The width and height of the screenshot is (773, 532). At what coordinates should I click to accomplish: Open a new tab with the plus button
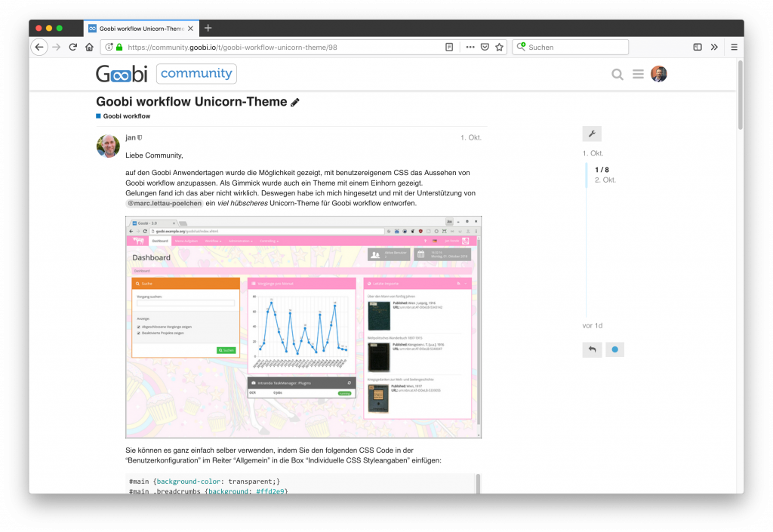tap(208, 28)
